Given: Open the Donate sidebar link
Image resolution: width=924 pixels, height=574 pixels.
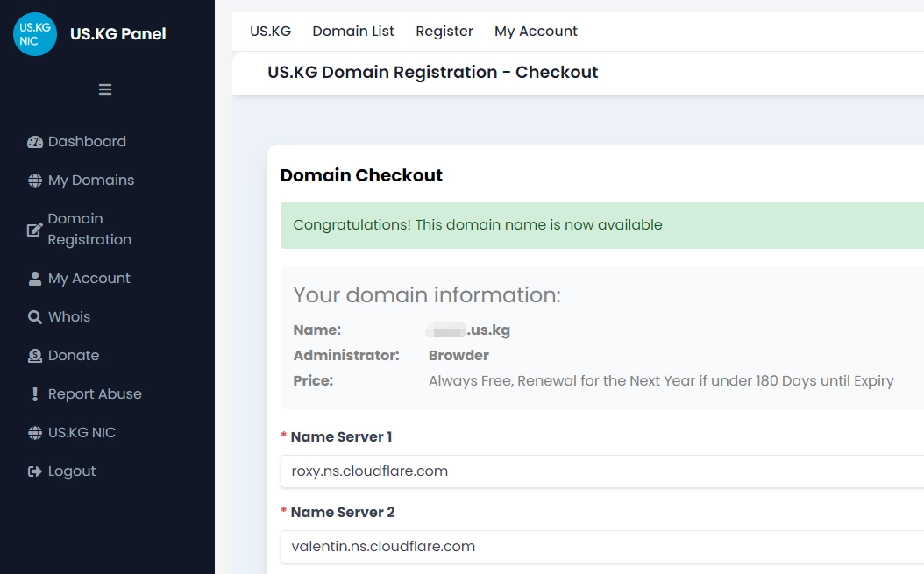Looking at the screenshot, I should (74, 356).
